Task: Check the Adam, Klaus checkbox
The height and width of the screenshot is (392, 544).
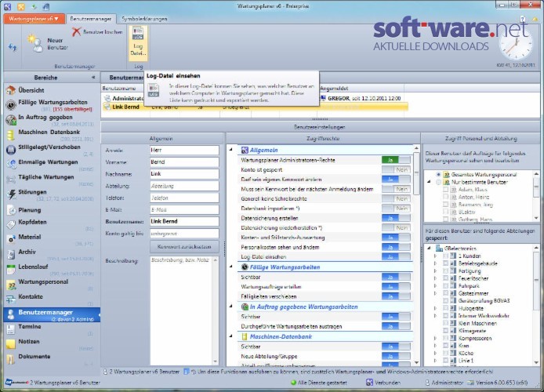Action: coord(446,190)
